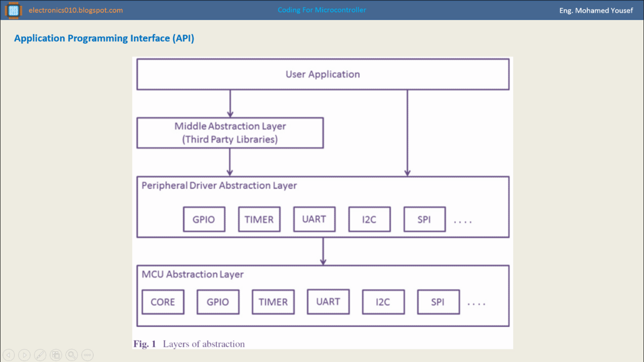
Task: Click UART box in MCU layer
Action: (328, 302)
